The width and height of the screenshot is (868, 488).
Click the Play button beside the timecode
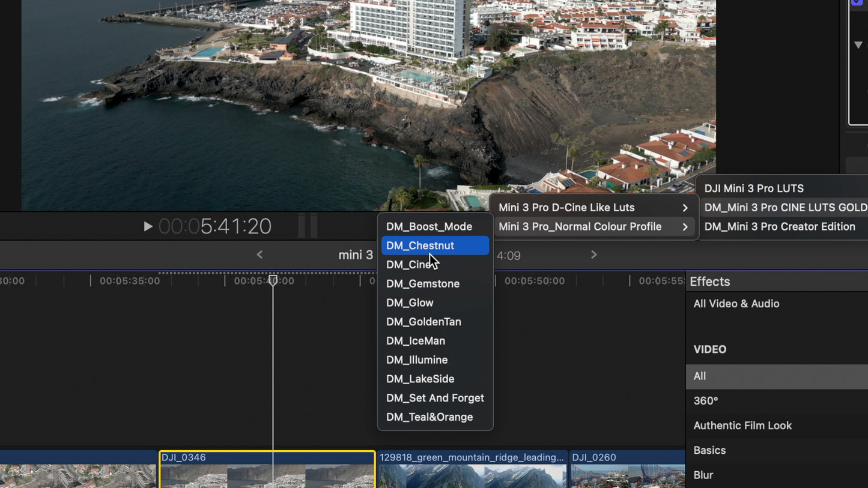click(148, 226)
